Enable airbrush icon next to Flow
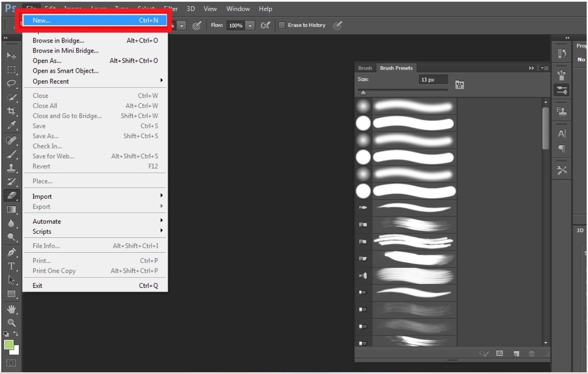The height and width of the screenshot is (374, 588). [x=265, y=25]
